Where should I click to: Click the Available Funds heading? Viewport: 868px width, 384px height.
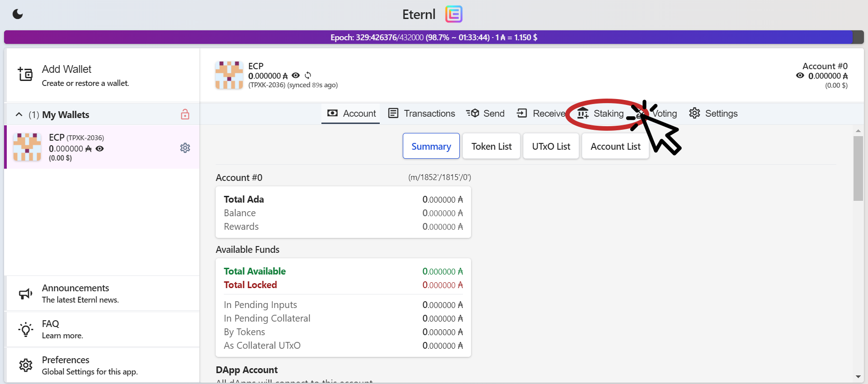click(x=247, y=250)
